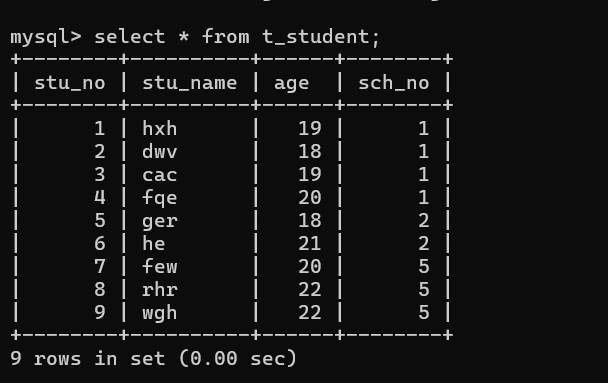Click the student name he
Image resolution: width=608 pixels, height=383 pixels.
[154, 243]
